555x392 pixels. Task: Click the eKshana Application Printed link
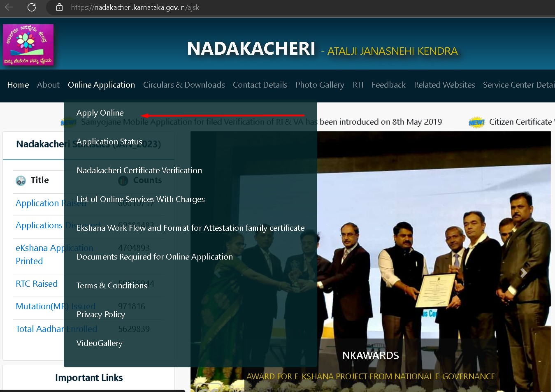coord(54,254)
